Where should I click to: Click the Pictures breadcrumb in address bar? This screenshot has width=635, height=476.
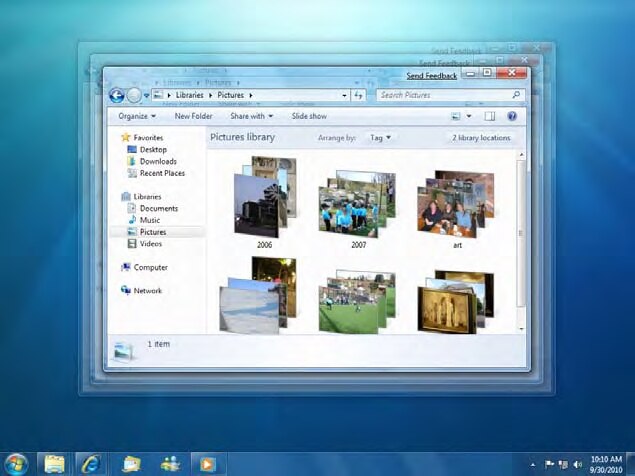click(230, 95)
